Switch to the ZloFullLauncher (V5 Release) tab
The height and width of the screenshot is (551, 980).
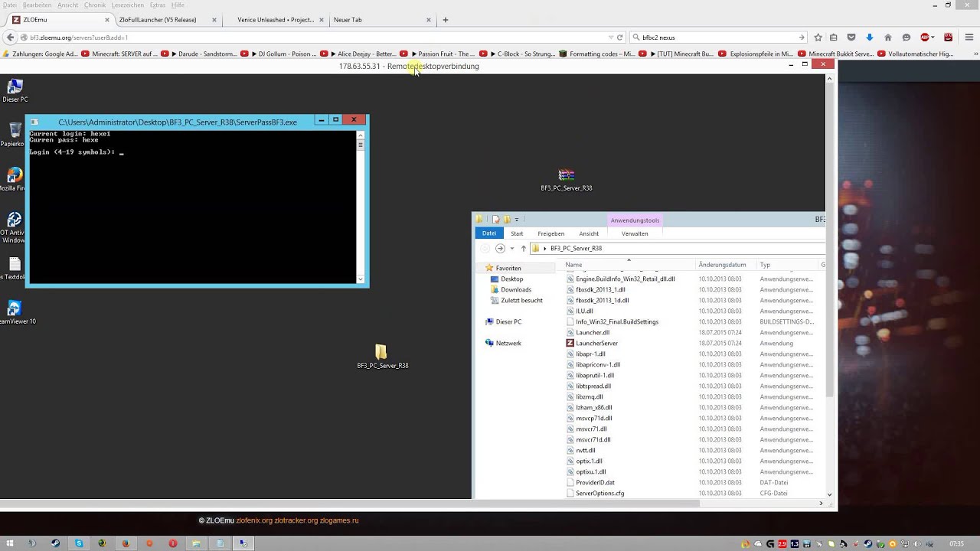click(158, 20)
